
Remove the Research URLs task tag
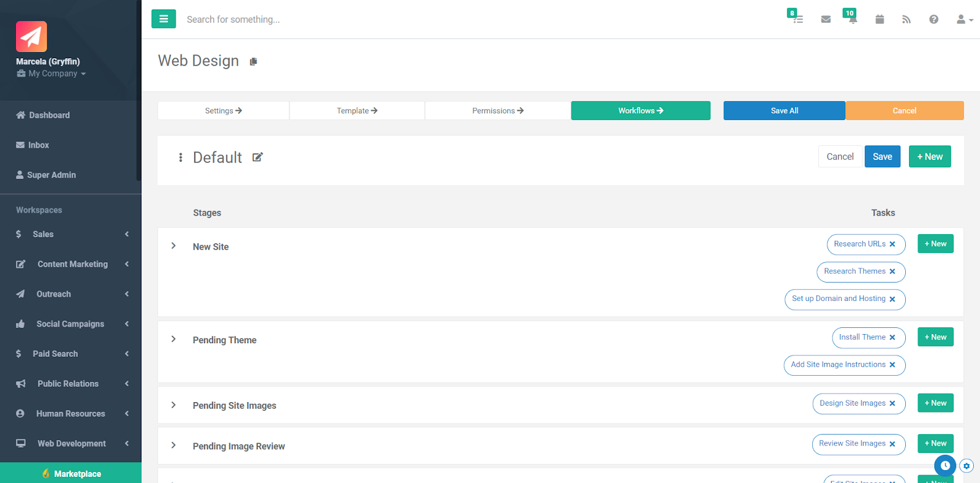click(x=892, y=244)
